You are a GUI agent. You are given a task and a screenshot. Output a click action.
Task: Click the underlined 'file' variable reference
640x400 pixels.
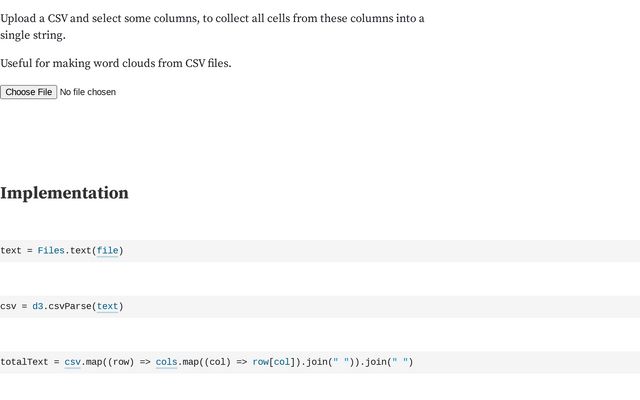[107, 251]
